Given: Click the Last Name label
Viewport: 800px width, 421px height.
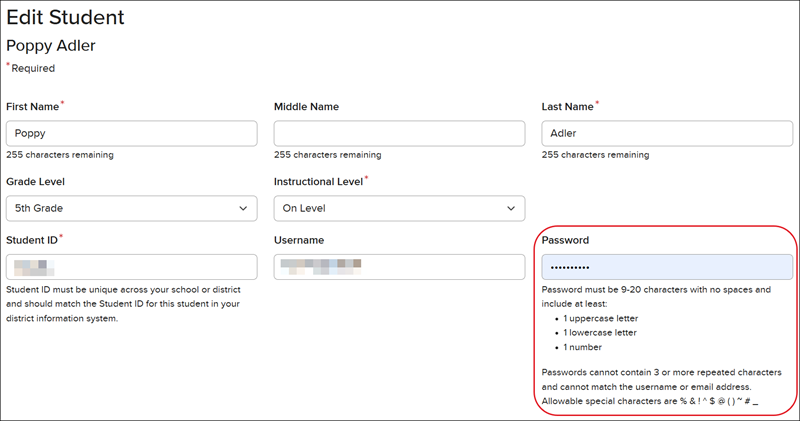Looking at the screenshot, I should (x=568, y=106).
